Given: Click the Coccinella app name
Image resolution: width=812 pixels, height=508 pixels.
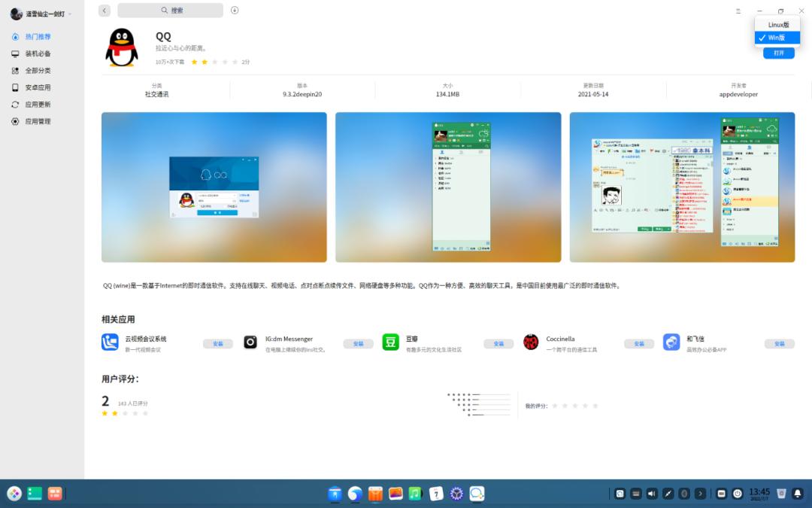Looking at the screenshot, I should 560,339.
